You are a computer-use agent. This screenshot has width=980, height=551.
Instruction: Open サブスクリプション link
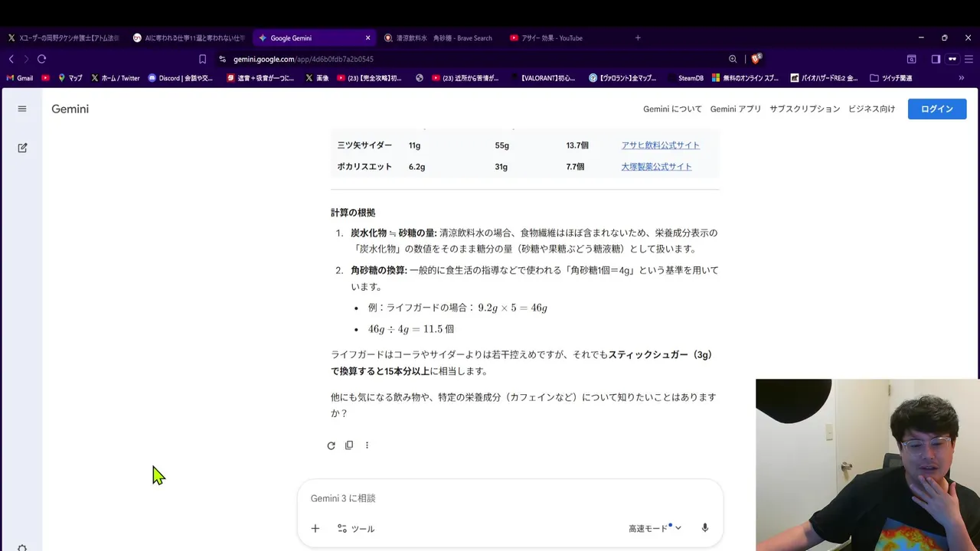point(805,109)
